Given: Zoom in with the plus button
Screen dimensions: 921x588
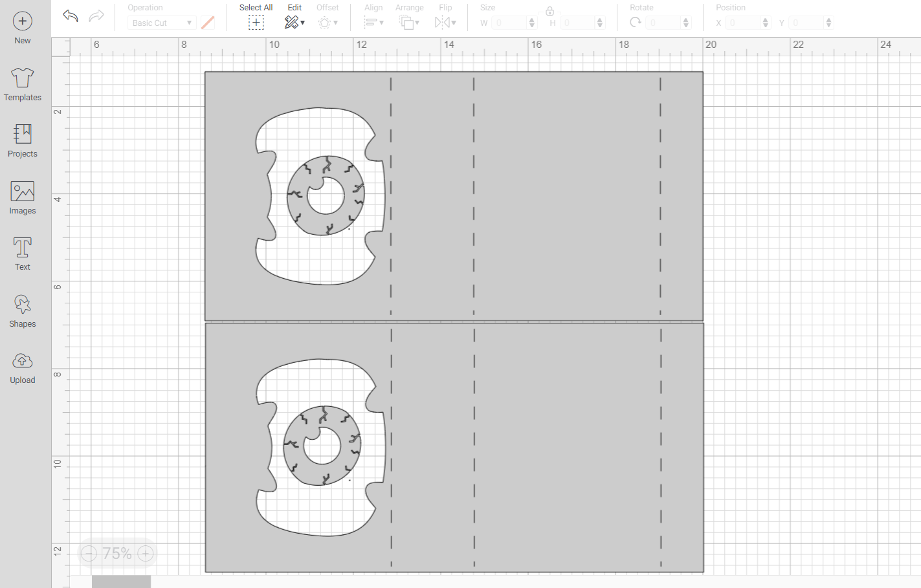Looking at the screenshot, I should coord(145,553).
